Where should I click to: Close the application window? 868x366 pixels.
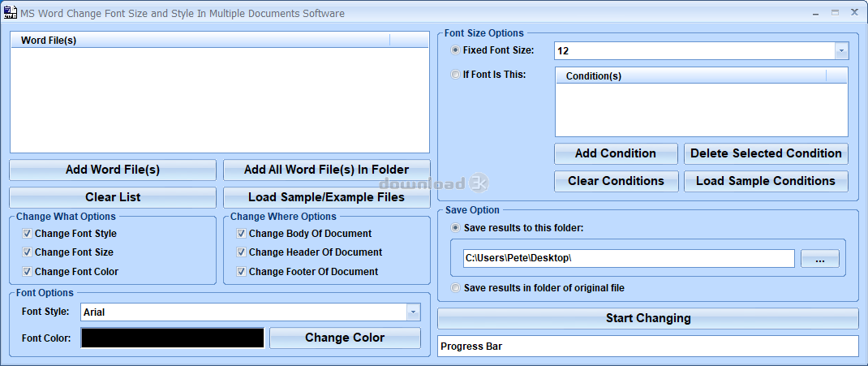coord(853,12)
